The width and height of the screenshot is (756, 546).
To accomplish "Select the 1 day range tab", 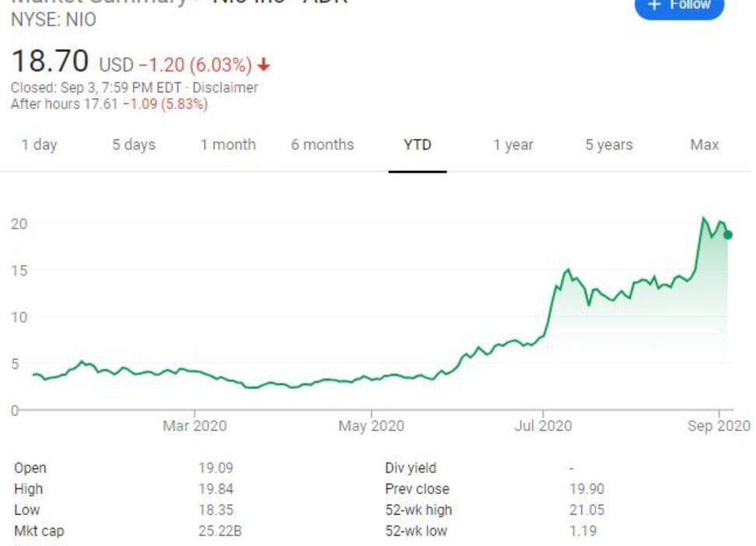I will 39,145.
